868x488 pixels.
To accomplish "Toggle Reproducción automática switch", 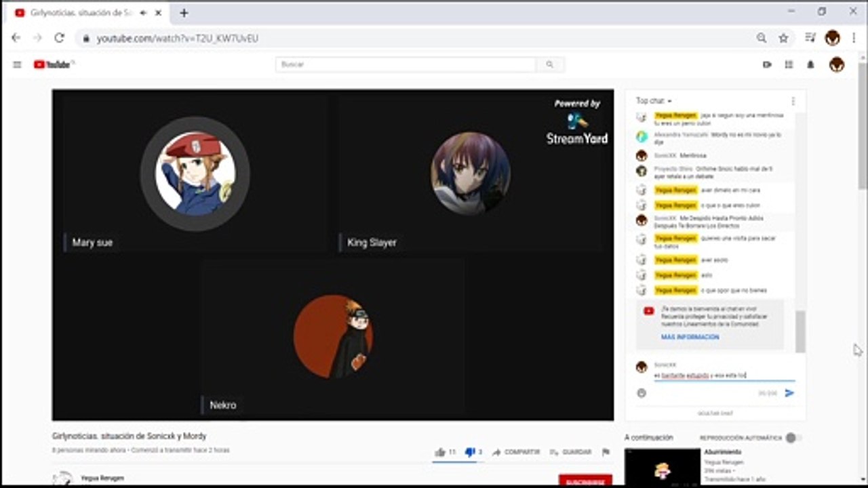I will click(x=793, y=438).
